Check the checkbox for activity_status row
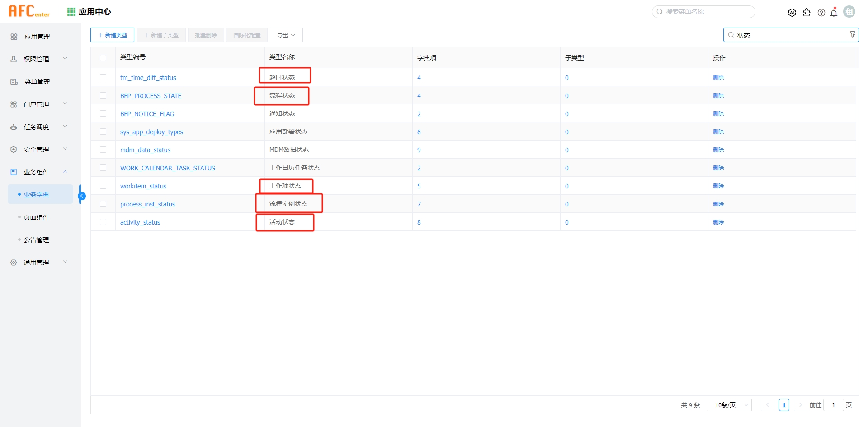This screenshot has height=427, width=868. coord(103,222)
